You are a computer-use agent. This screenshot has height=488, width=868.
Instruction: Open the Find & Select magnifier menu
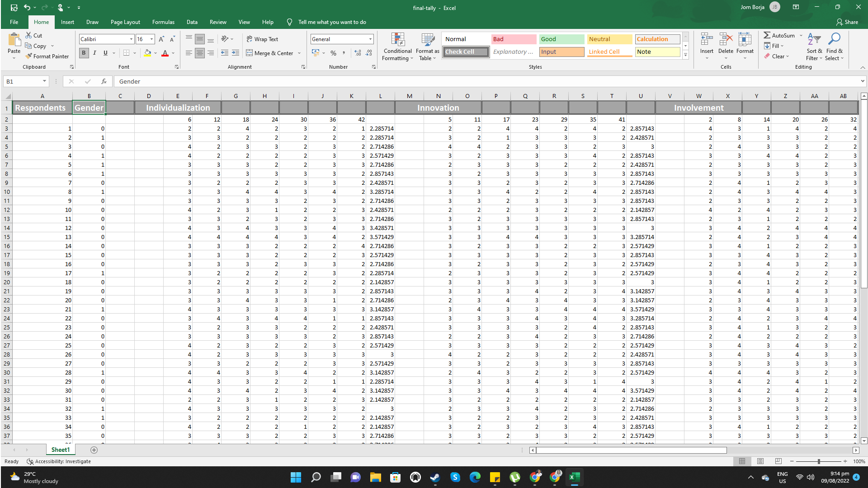pos(834,47)
